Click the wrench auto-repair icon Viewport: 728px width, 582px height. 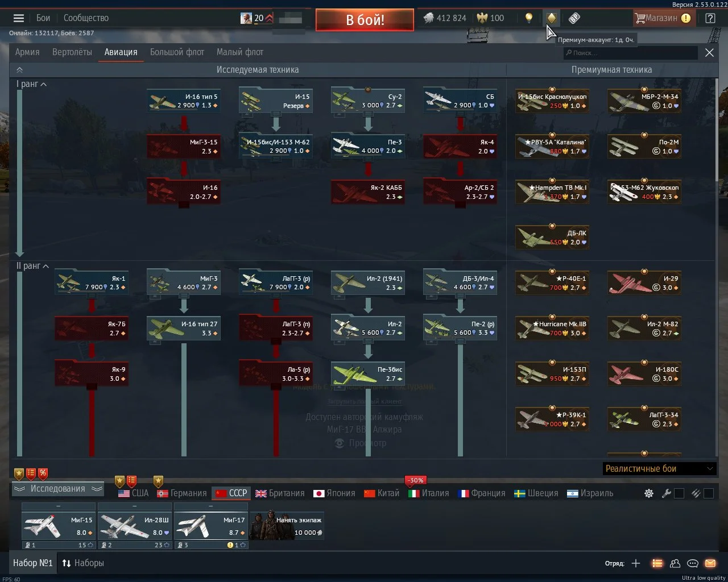[x=667, y=493]
